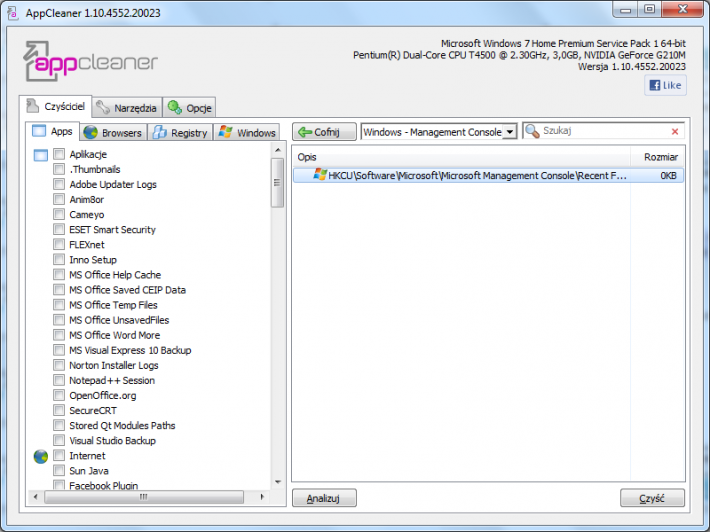This screenshot has height=532, width=710.
Task: Tick the SecureCRT checkbox
Action: pyautogui.click(x=59, y=410)
